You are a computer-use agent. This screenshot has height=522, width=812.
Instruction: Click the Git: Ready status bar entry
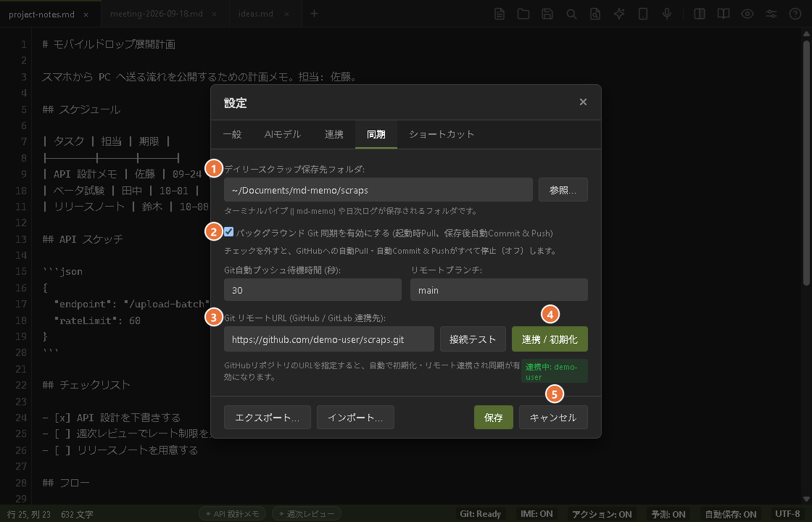480,514
